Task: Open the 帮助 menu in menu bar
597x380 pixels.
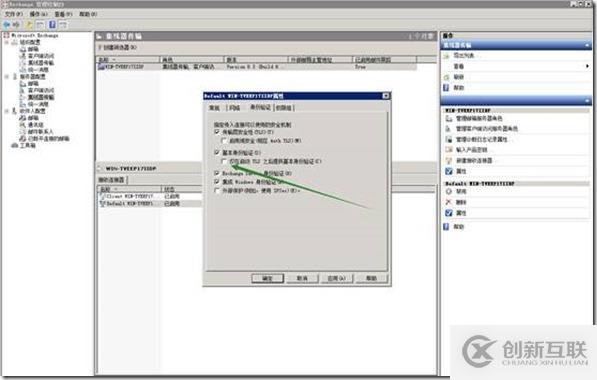Action: pos(88,14)
